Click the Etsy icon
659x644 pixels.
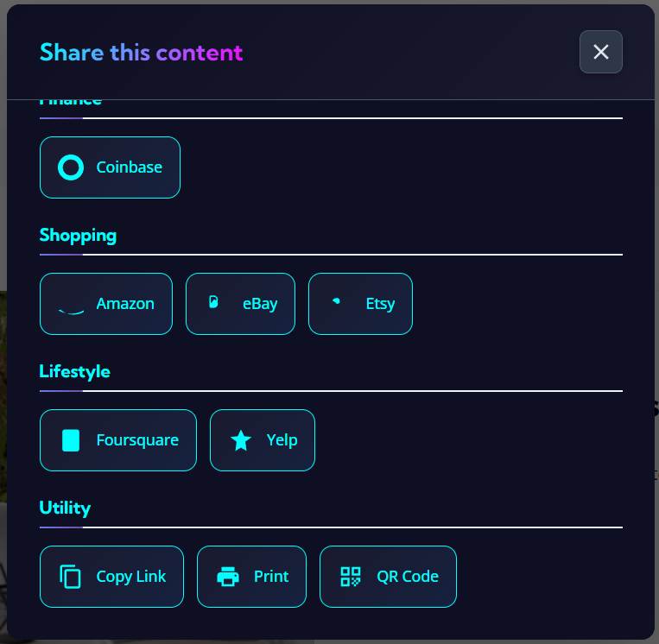[x=337, y=301]
